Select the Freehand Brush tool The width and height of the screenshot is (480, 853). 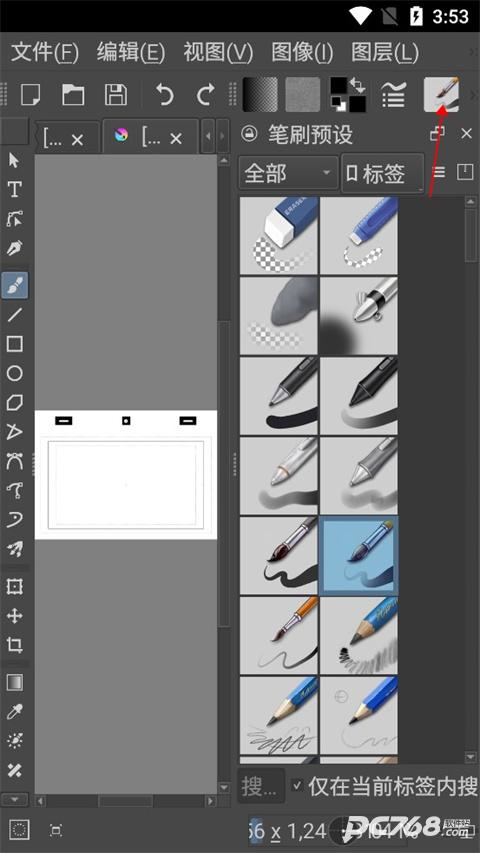pos(15,285)
